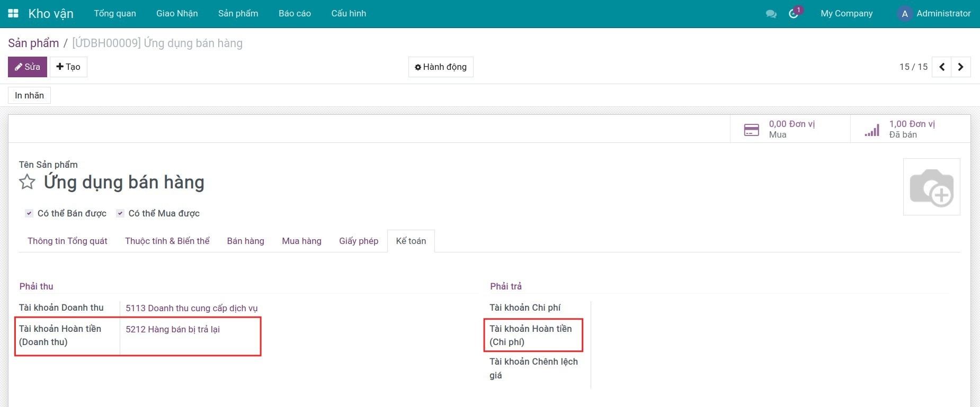Open the 5212 Hàng bán bị trả lại account link
The height and width of the screenshot is (407, 980).
coord(172,329)
